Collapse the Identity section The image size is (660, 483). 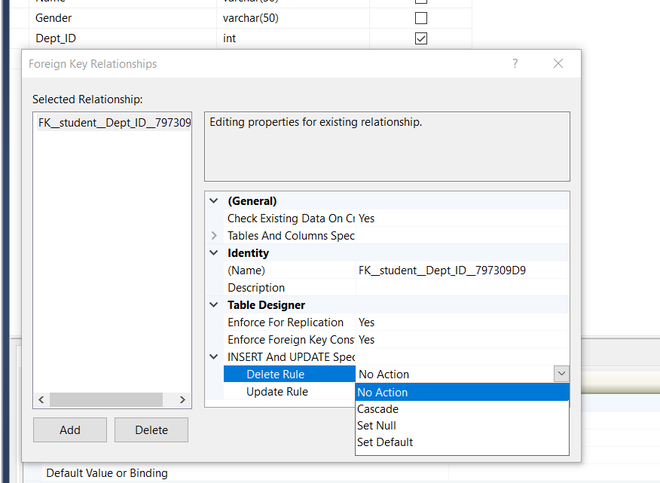click(x=214, y=253)
